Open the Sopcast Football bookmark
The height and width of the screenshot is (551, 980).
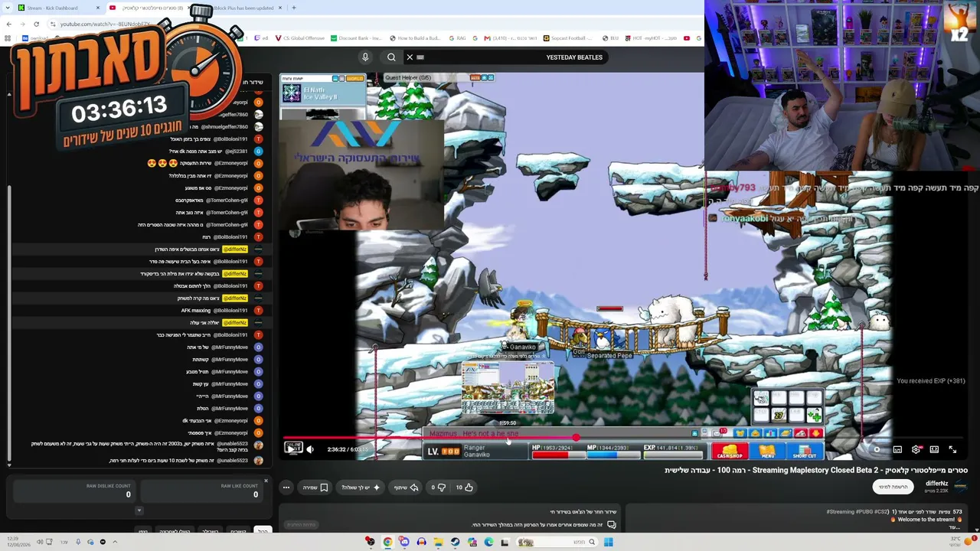(567, 38)
